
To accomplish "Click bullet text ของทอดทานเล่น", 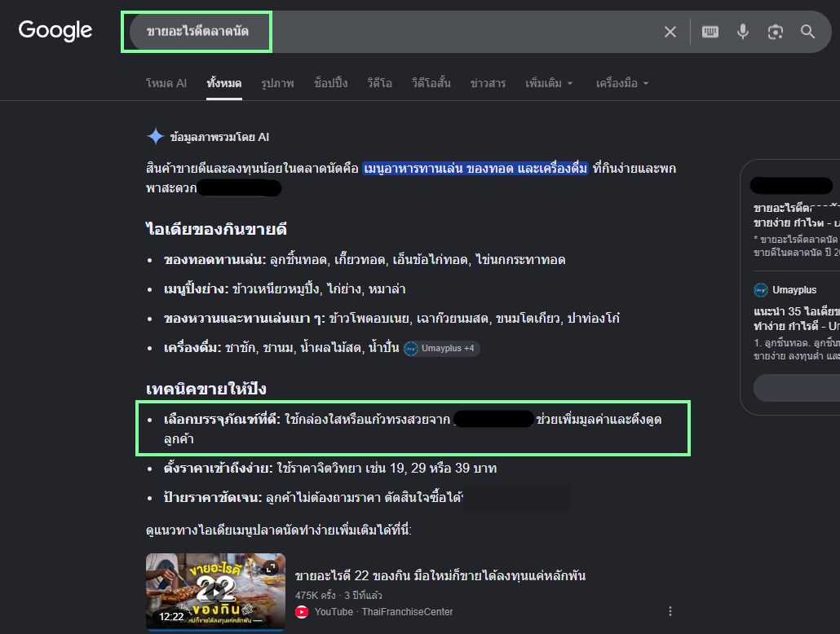I will click(x=214, y=260).
